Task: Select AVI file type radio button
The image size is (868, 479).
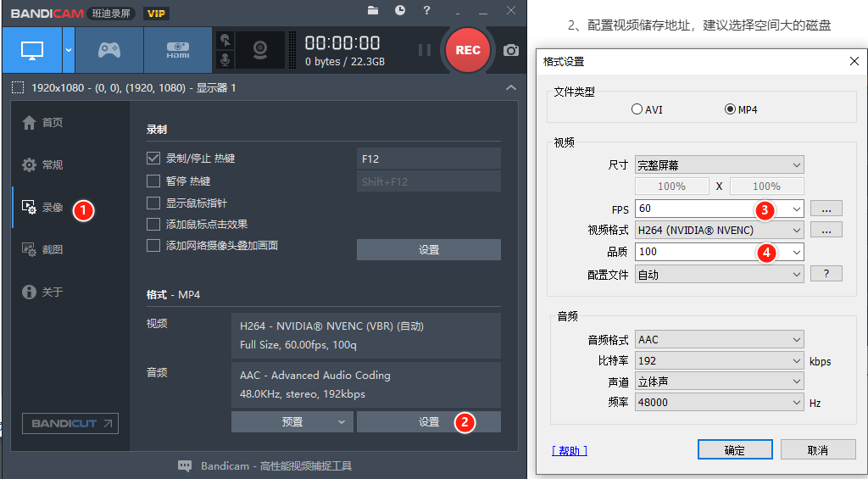Action: point(637,109)
